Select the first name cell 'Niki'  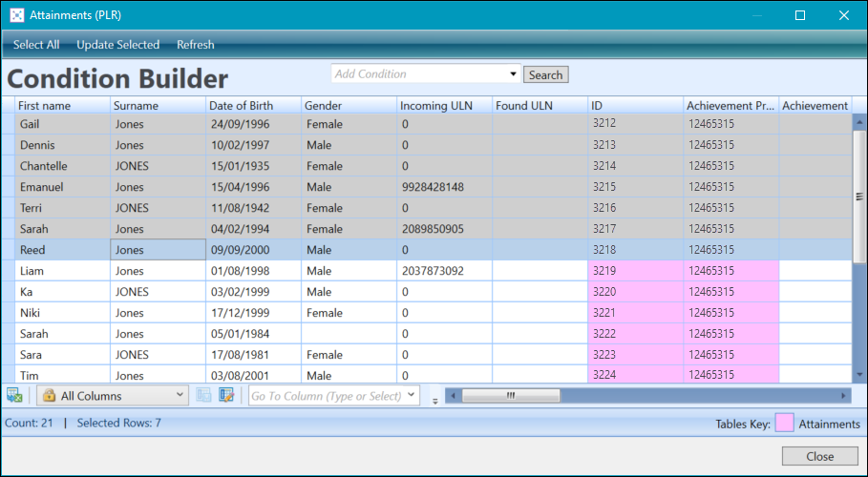(63, 313)
